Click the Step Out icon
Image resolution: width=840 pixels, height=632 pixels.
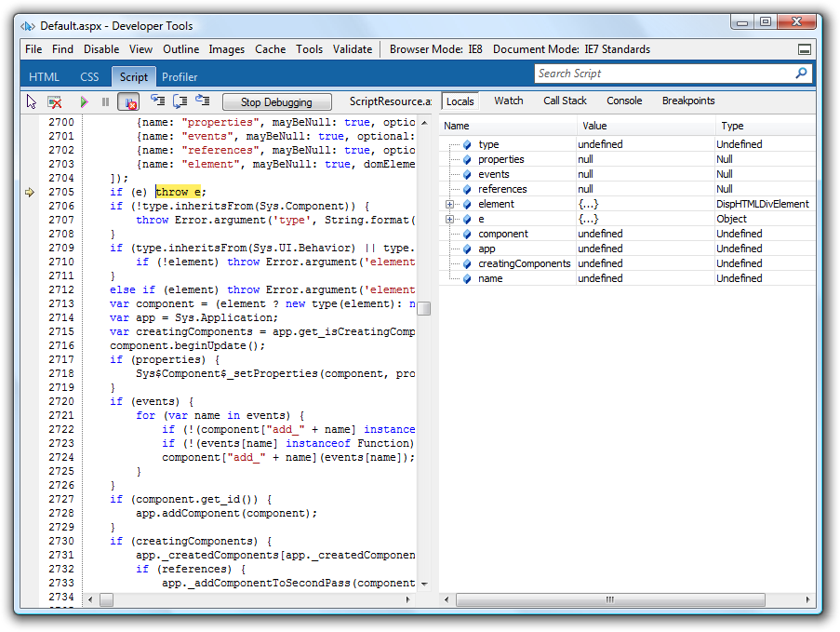[x=203, y=101]
